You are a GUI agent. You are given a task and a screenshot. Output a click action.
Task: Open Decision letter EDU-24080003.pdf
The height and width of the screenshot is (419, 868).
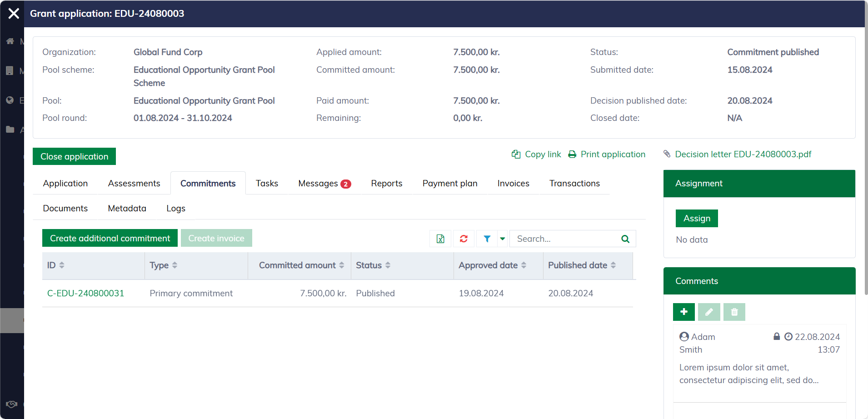tap(743, 155)
